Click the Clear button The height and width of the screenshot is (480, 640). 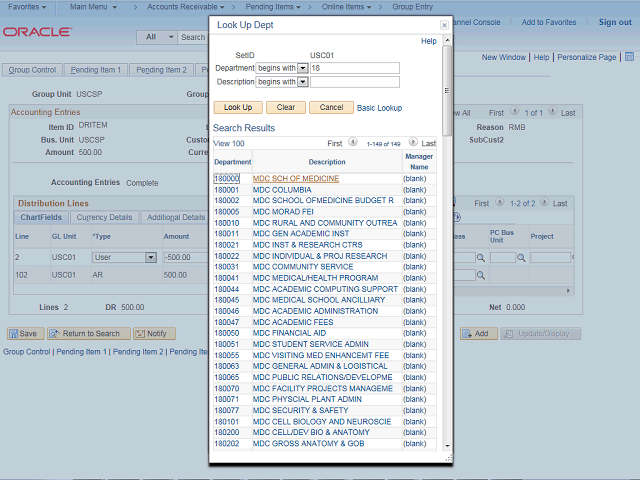point(286,107)
